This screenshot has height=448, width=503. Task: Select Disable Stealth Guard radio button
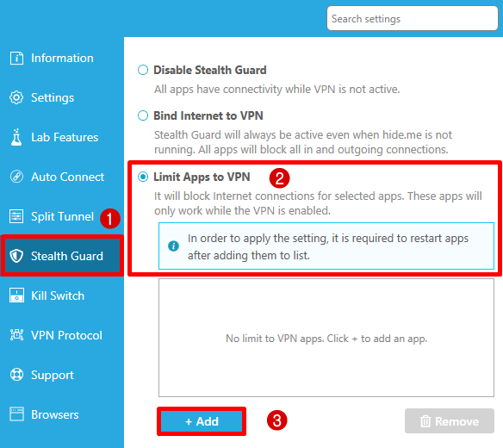coord(143,70)
